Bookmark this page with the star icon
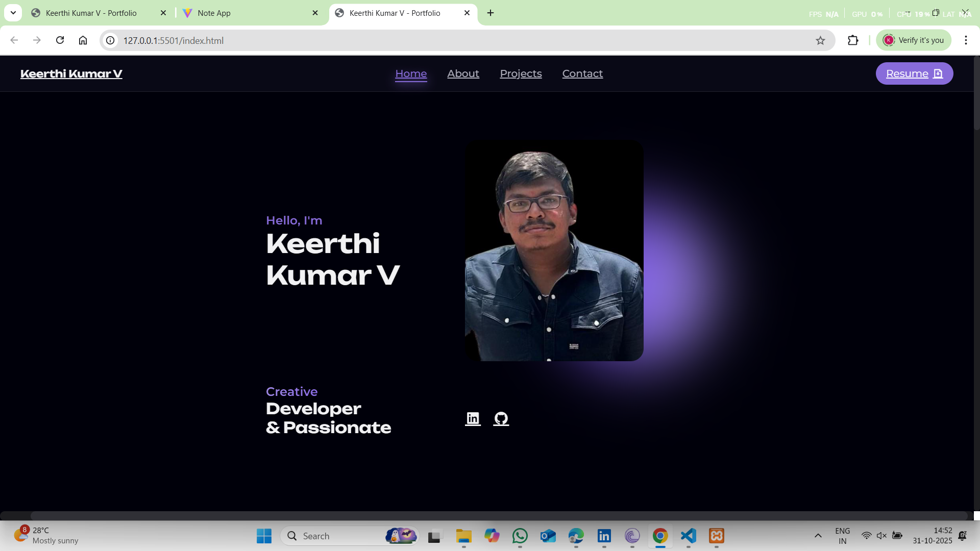 pyautogui.click(x=820, y=40)
